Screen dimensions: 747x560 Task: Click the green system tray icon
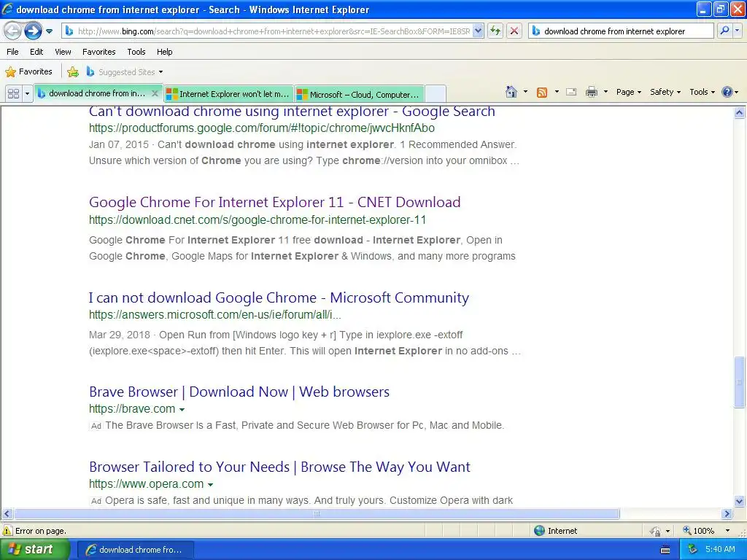tap(692, 550)
